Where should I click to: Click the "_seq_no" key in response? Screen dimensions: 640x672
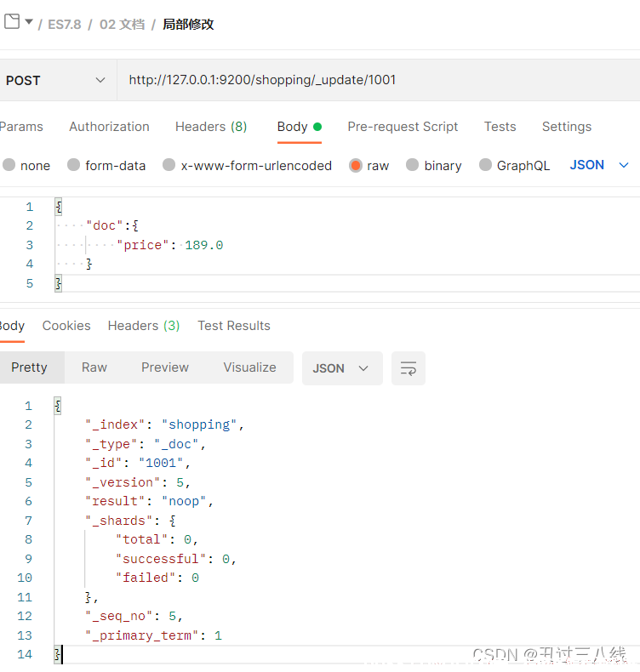pyautogui.click(x=119, y=617)
